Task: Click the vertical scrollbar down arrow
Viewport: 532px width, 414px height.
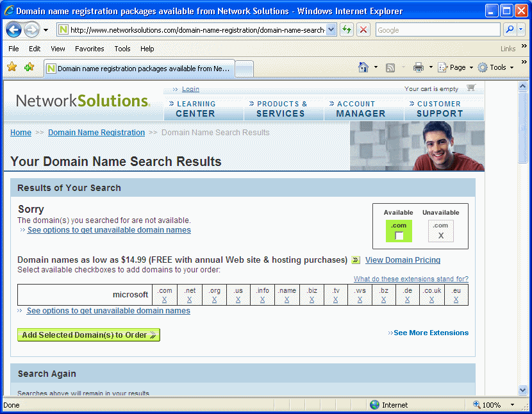Action: point(523,390)
